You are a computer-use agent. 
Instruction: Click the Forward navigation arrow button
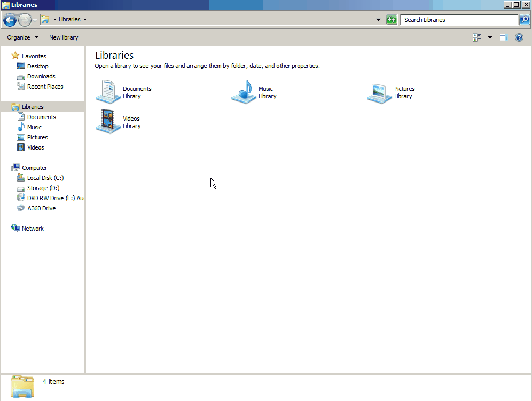(25, 20)
